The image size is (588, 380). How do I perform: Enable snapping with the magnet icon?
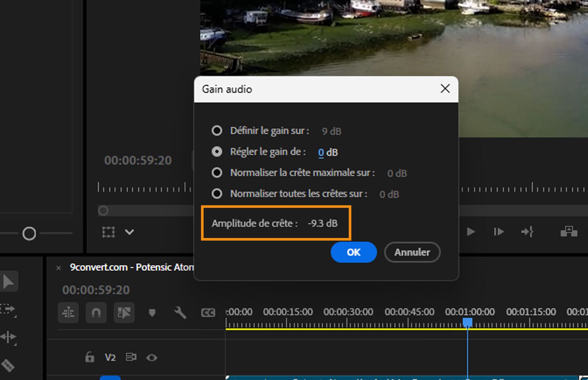click(x=96, y=313)
